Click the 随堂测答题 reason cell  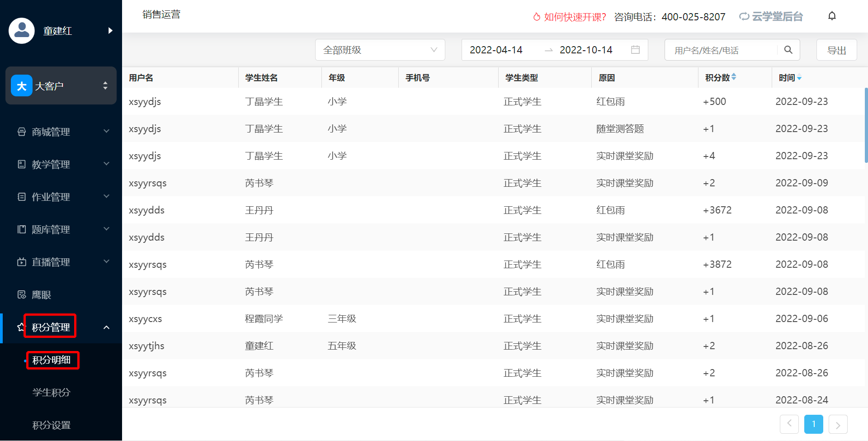pyautogui.click(x=620, y=128)
